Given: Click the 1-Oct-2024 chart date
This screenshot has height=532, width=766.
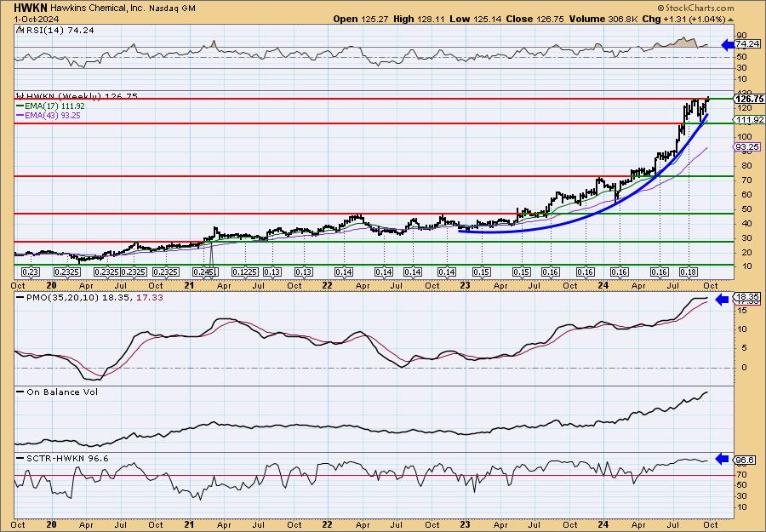Looking at the screenshot, I should coord(36,19).
